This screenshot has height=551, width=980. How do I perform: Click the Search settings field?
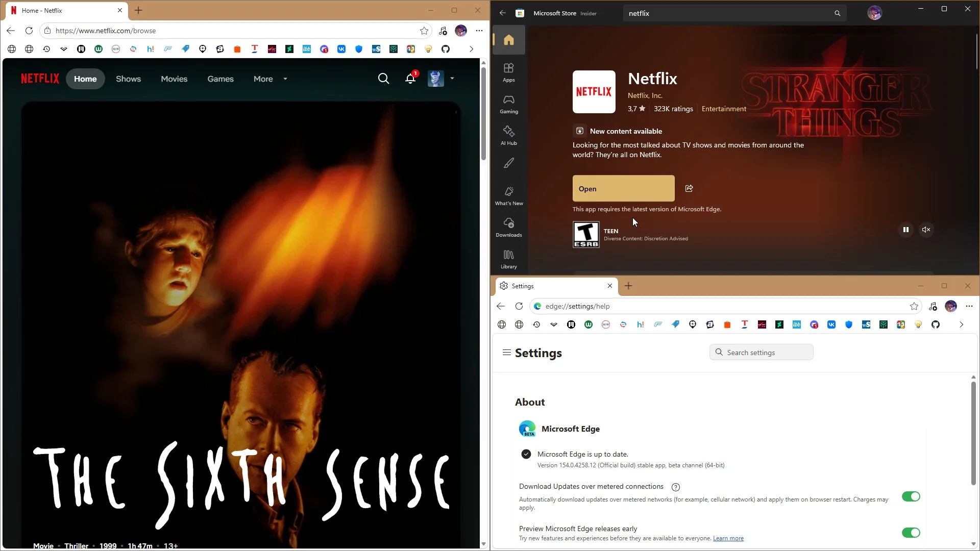click(761, 352)
